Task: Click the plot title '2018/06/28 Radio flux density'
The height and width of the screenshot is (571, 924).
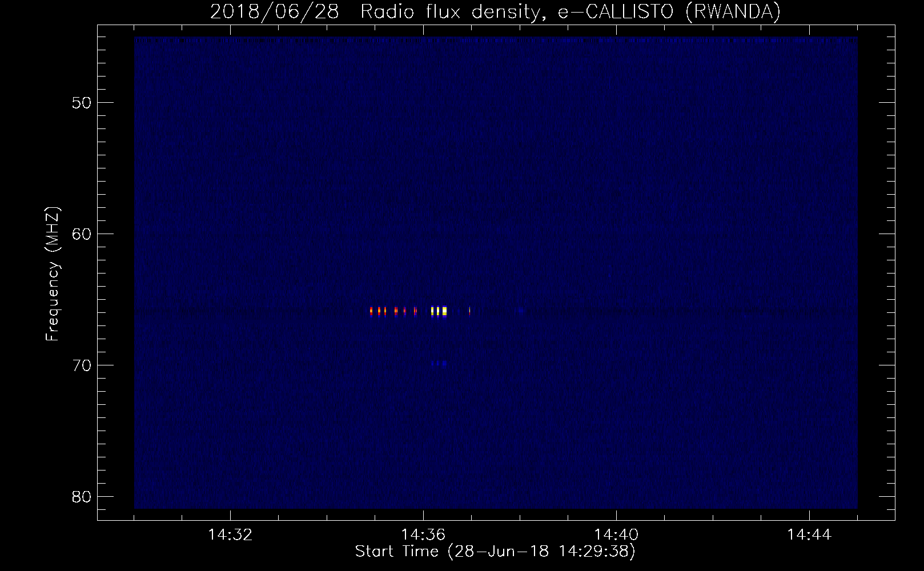Action: click(375, 11)
